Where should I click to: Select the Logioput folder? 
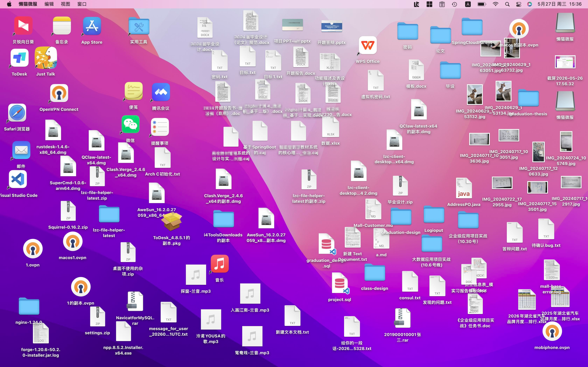[x=434, y=214]
